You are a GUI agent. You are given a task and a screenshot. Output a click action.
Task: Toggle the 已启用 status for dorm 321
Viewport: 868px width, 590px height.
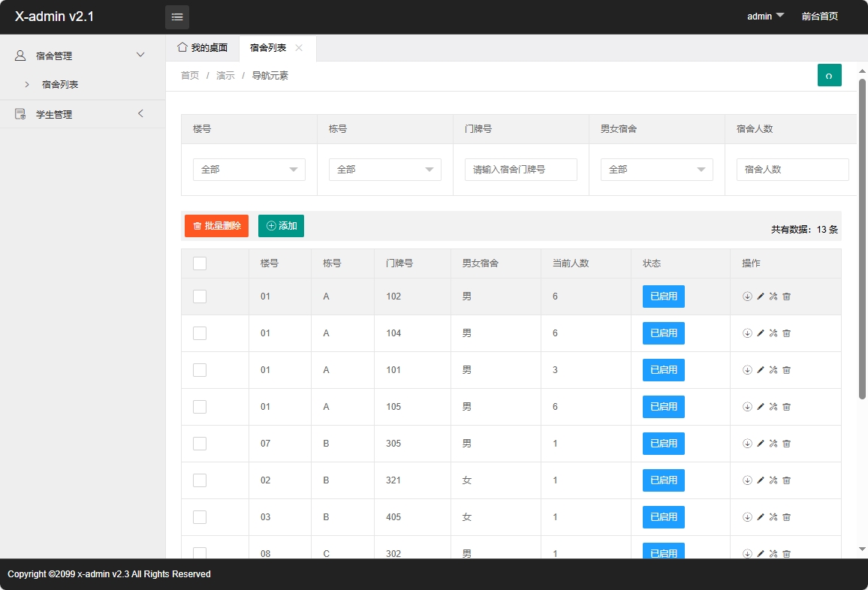663,480
